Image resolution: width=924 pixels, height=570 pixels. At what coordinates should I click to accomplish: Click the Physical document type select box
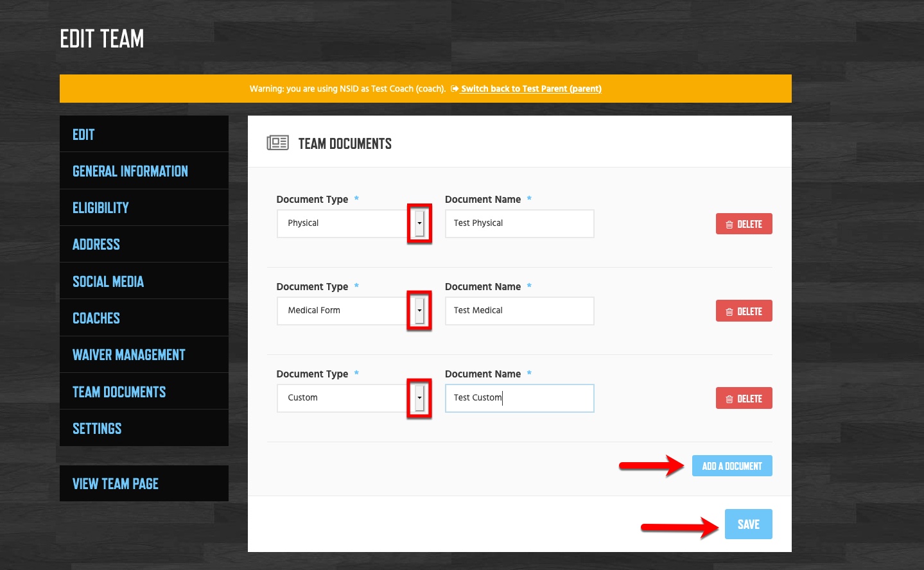coord(351,223)
